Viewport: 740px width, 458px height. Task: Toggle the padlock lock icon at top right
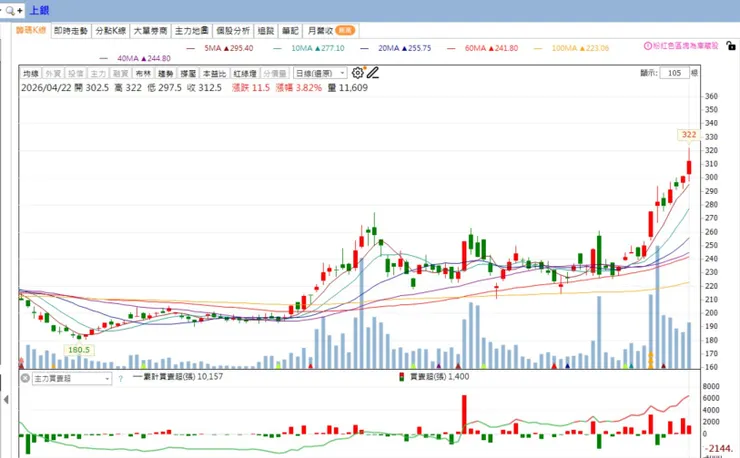click(x=731, y=46)
